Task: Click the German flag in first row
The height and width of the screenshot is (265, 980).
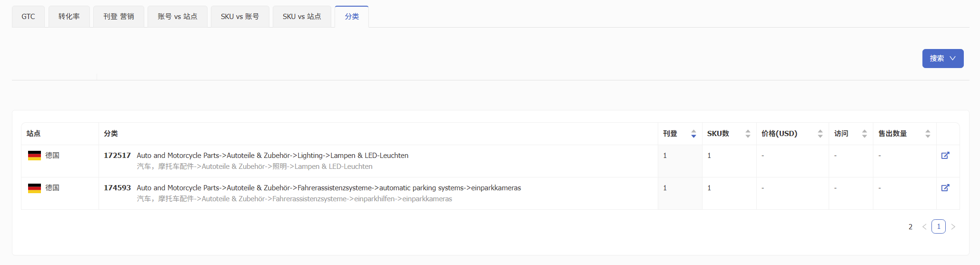Action: (34, 156)
